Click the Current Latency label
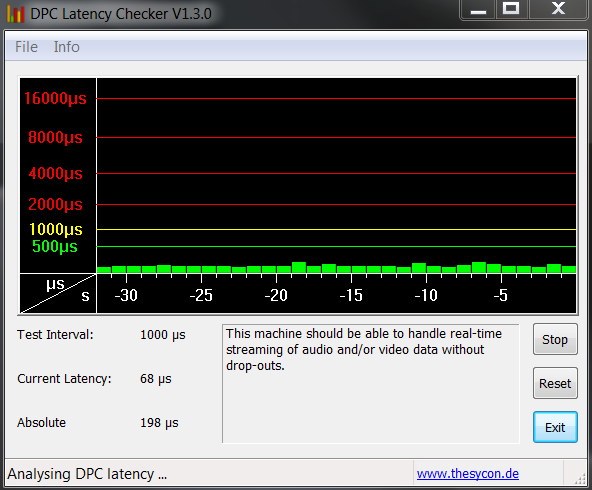The width and height of the screenshot is (592, 490). 64,379
